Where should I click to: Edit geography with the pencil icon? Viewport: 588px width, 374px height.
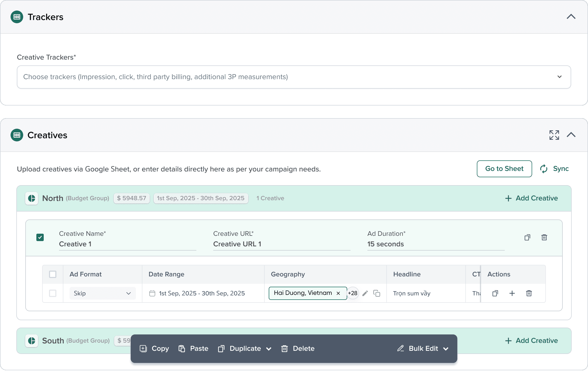point(365,293)
